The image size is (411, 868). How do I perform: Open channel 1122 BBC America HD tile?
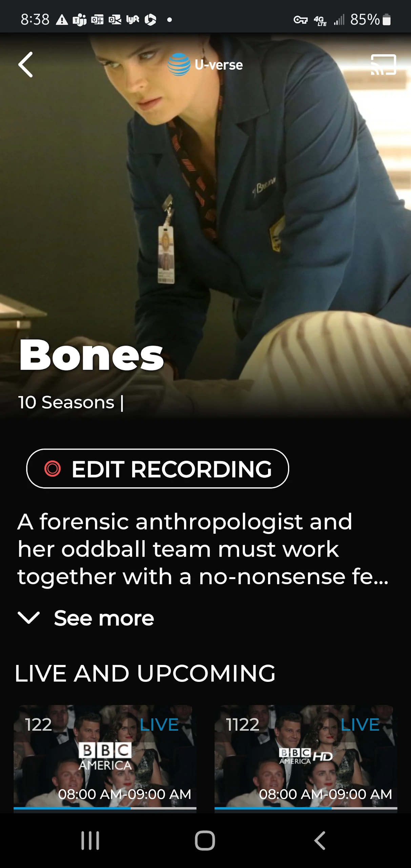click(x=306, y=757)
